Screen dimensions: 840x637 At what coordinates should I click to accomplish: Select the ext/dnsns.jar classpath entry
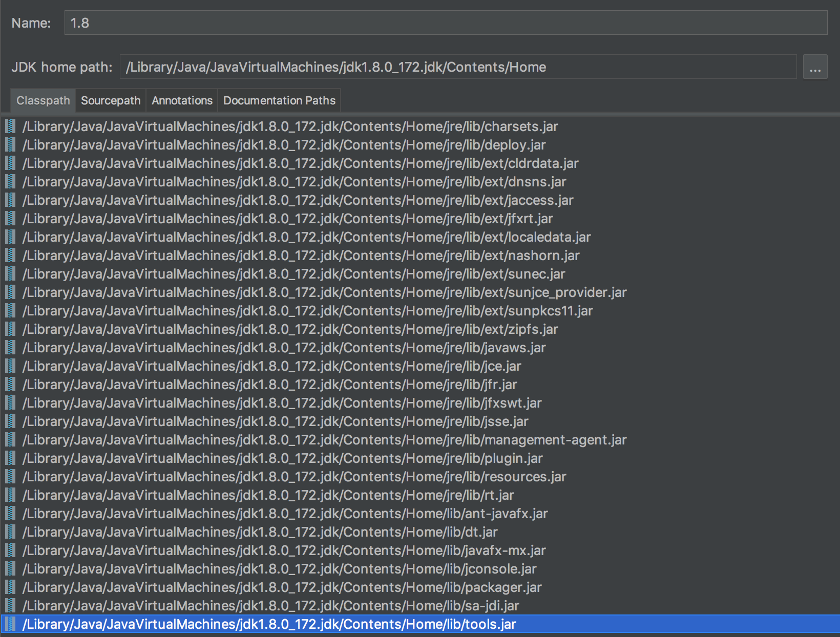click(420, 181)
